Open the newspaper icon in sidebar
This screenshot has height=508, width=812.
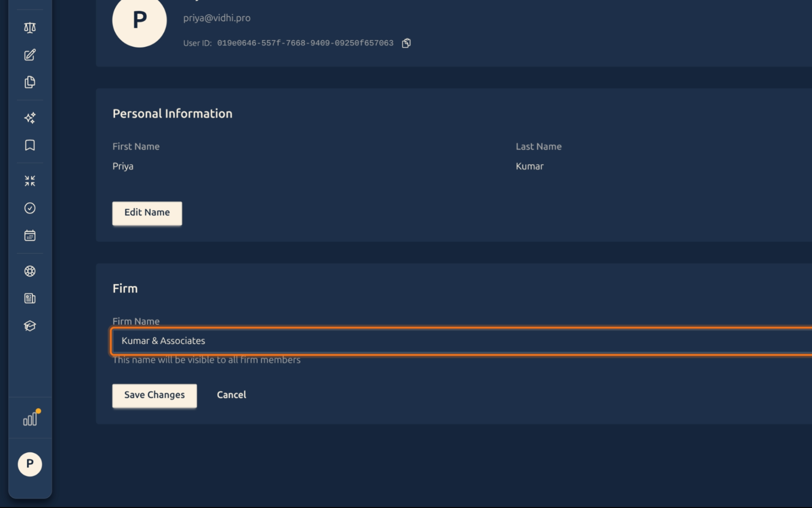pos(30,298)
